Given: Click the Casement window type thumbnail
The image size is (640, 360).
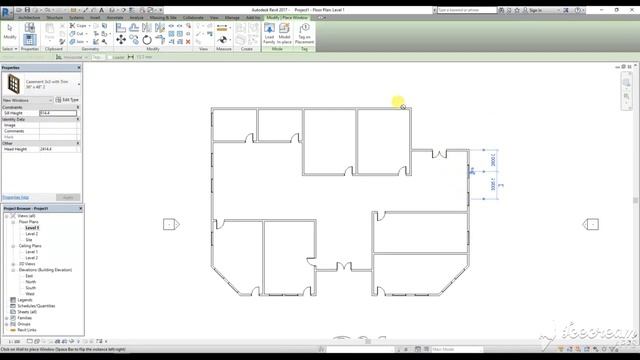Looking at the screenshot, I should [x=13, y=84].
